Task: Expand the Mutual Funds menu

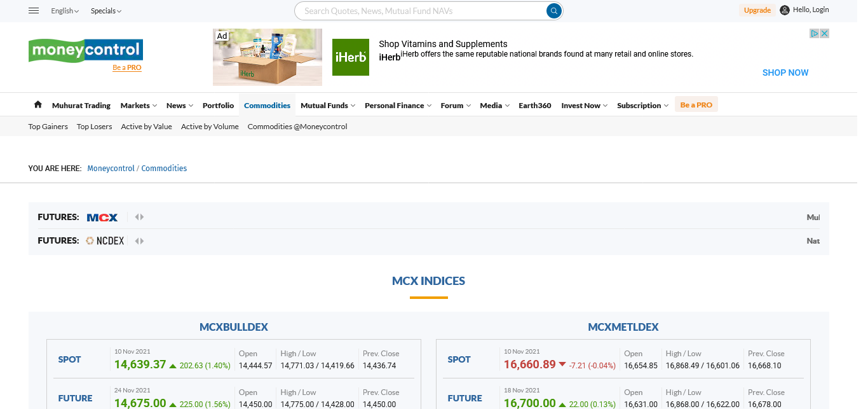Action: click(x=327, y=106)
